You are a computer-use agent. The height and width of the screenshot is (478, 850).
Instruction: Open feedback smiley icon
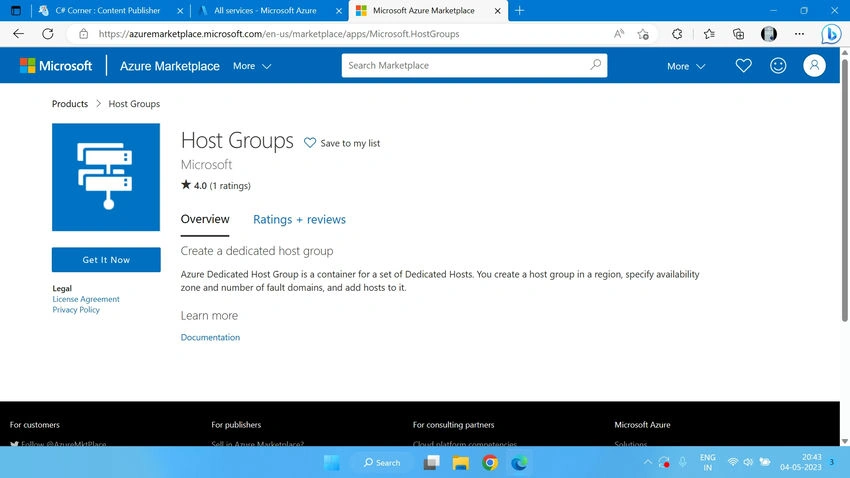778,66
